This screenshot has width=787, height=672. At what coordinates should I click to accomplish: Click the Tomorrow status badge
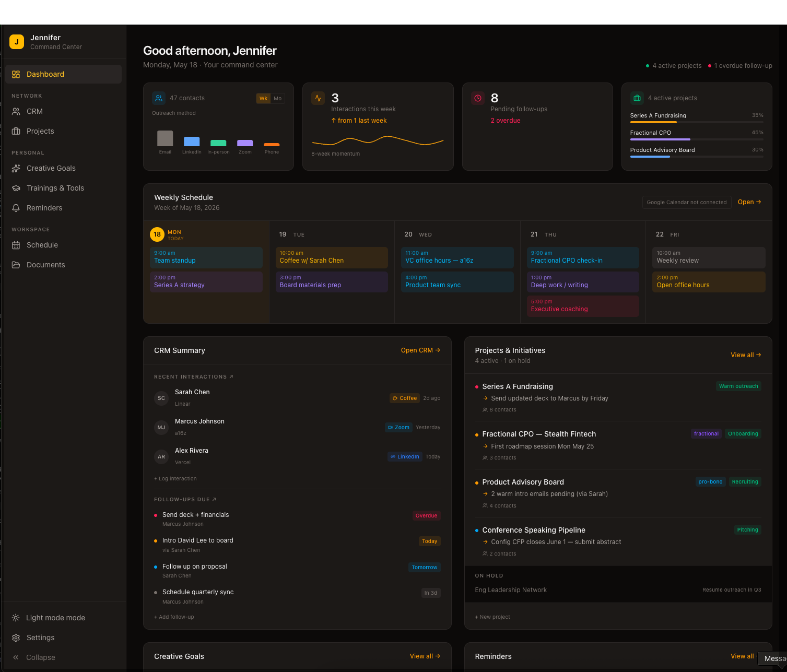pos(425,567)
